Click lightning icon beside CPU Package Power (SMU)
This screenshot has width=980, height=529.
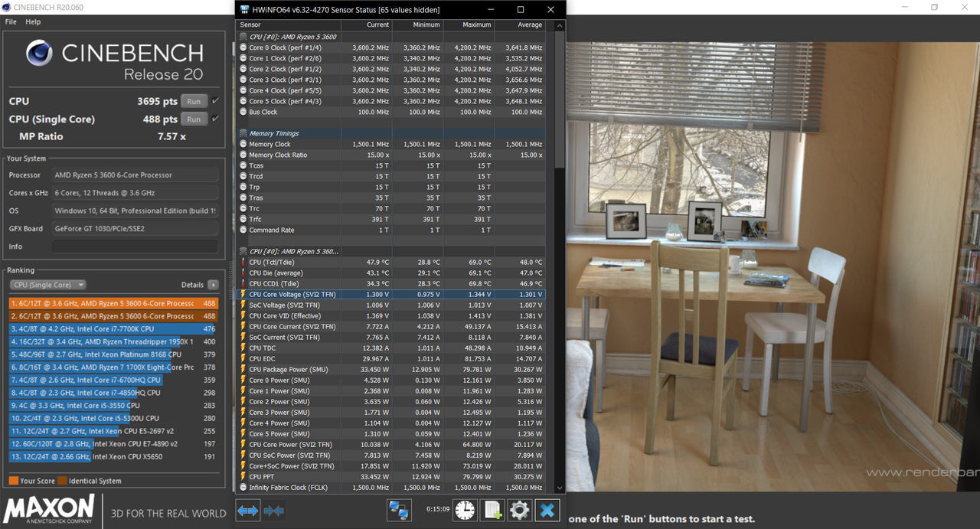[x=243, y=369]
